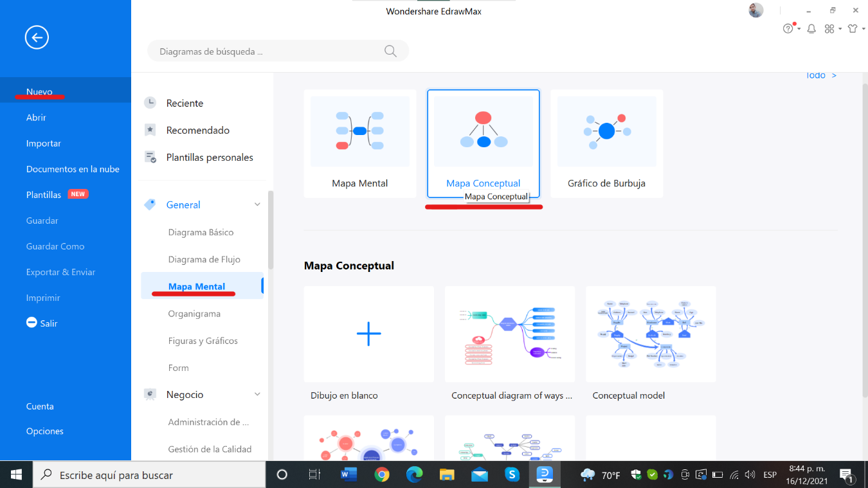Open Cortana circle in taskbar
The image size is (868, 488).
[282, 474]
